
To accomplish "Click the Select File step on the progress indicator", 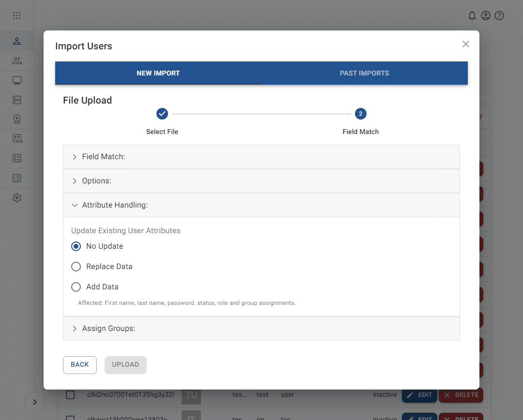I will [162, 114].
